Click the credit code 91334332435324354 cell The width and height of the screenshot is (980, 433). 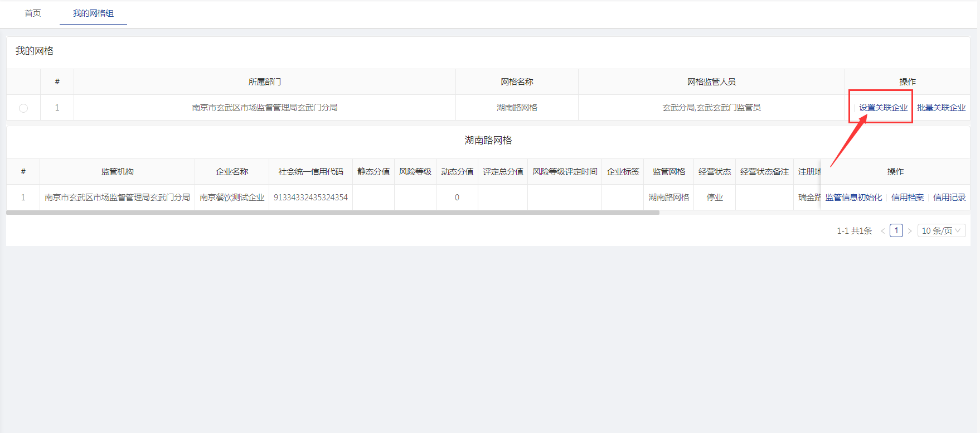pyautogui.click(x=311, y=198)
